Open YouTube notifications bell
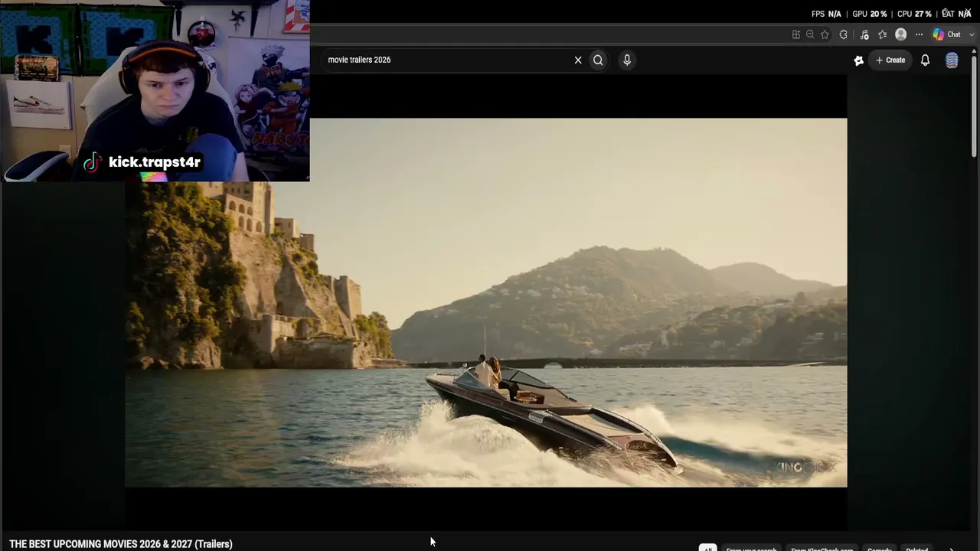Image resolution: width=980 pixels, height=551 pixels. [925, 60]
